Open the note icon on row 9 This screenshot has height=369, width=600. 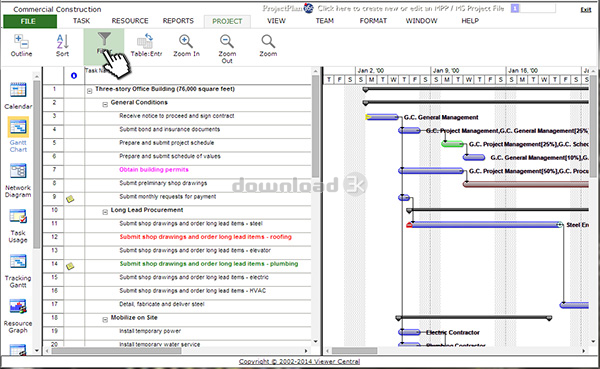click(70, 199)
